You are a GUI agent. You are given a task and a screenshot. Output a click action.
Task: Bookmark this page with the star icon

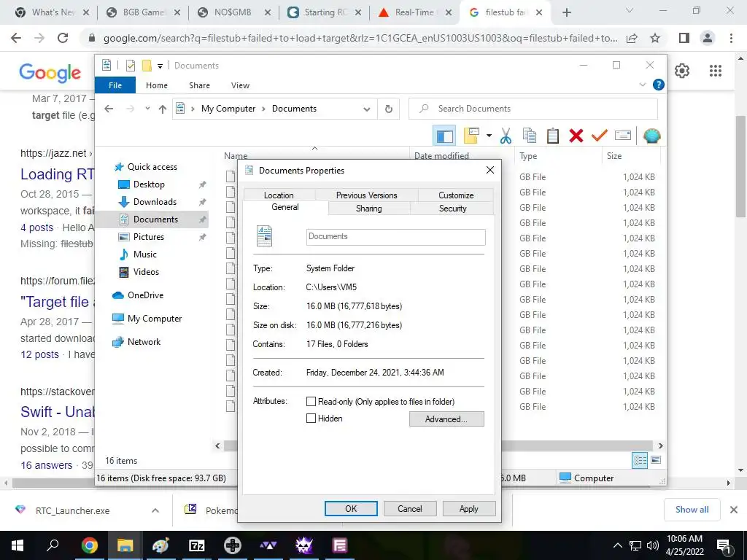(x=655, y=38)
